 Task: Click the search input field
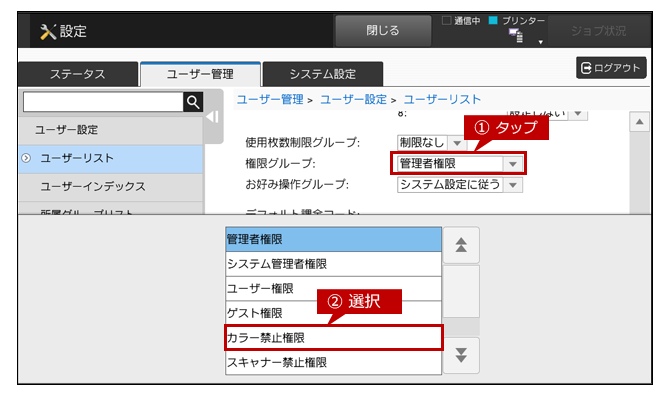tap(103, 102)
